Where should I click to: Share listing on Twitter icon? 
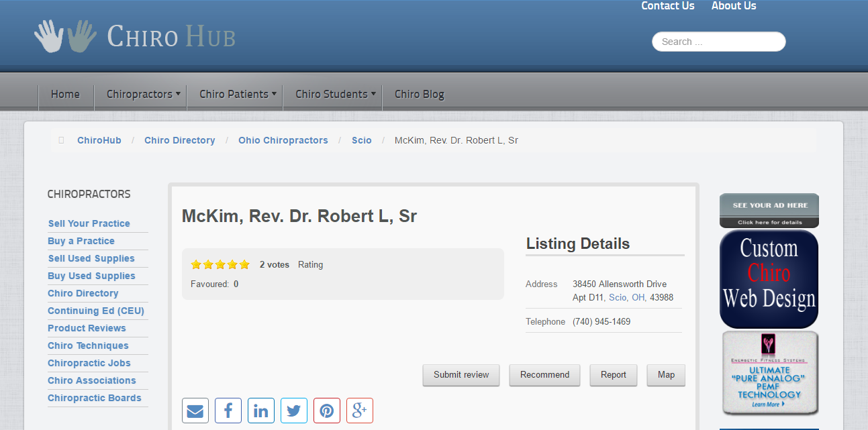(294, 411)
